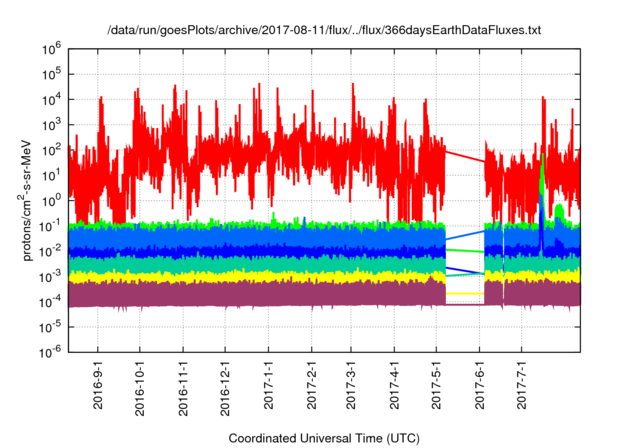Click the file path title above the plot

(324, 31)
